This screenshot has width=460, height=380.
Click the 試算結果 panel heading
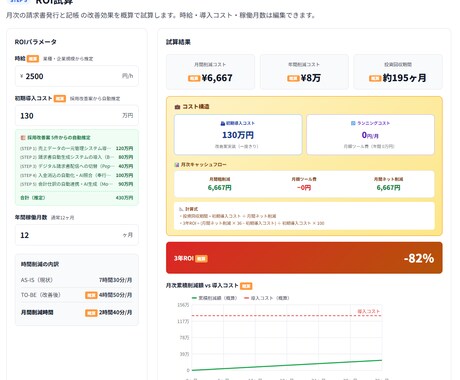178,42
